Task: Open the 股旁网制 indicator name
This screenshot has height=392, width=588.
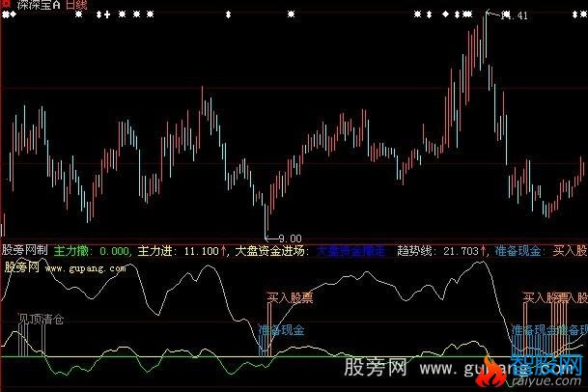Action: coord(25,250)
